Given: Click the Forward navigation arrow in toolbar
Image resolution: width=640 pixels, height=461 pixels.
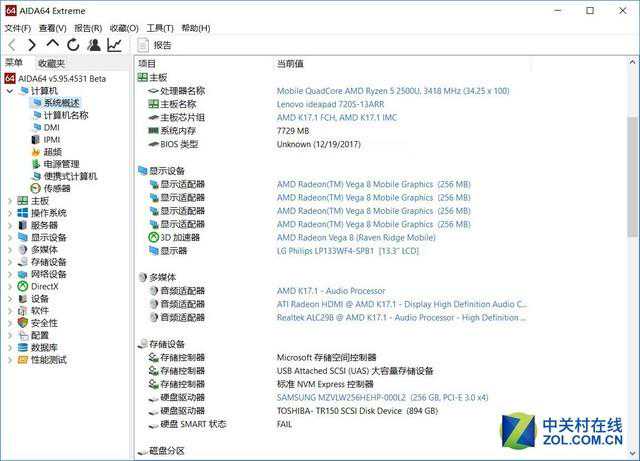Looking at the screenshot, I should pos(32,45).
